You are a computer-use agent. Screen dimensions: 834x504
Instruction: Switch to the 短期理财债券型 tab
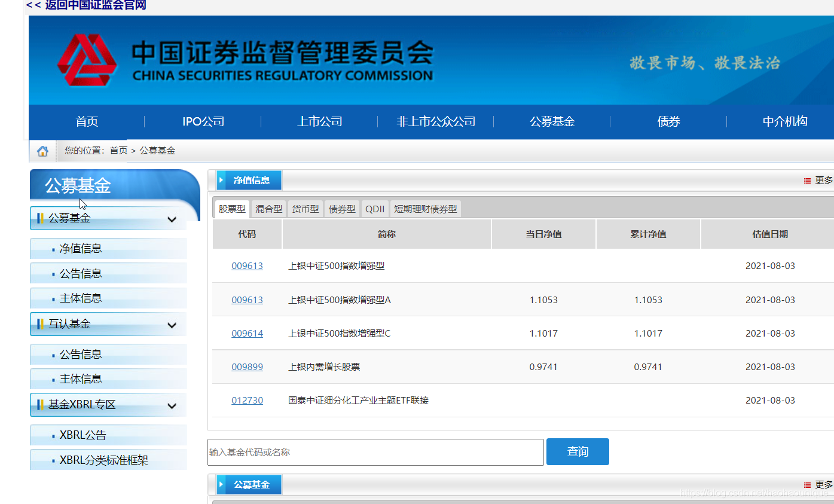point(426,209)
